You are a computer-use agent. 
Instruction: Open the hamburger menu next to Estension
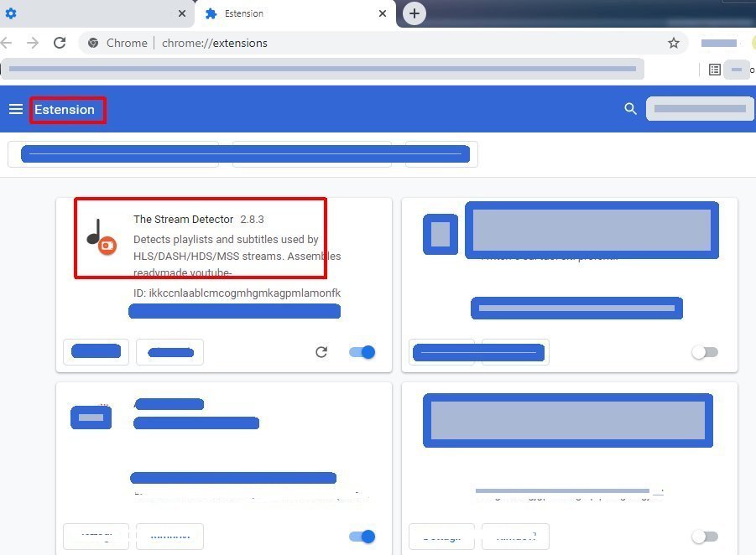pyautogui.click(x=16, y=109)
